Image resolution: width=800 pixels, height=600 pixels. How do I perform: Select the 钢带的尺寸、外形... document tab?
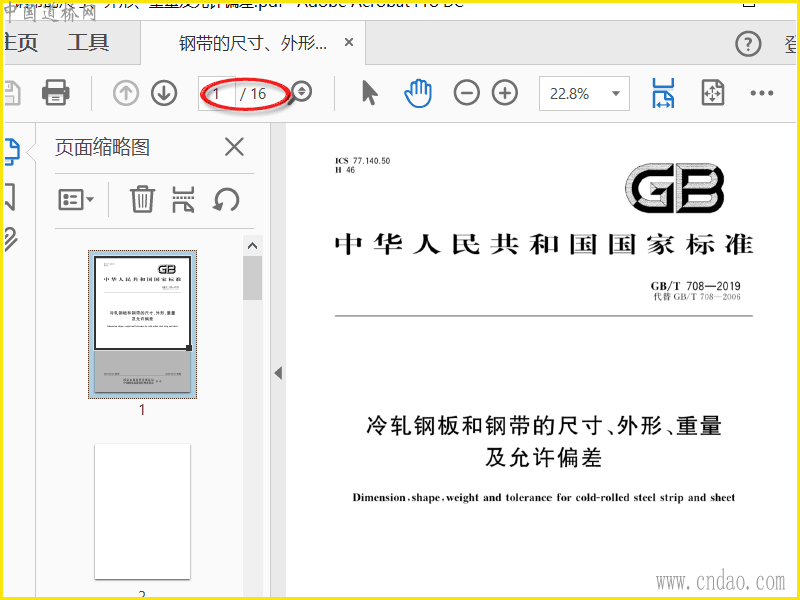[253, 43]
